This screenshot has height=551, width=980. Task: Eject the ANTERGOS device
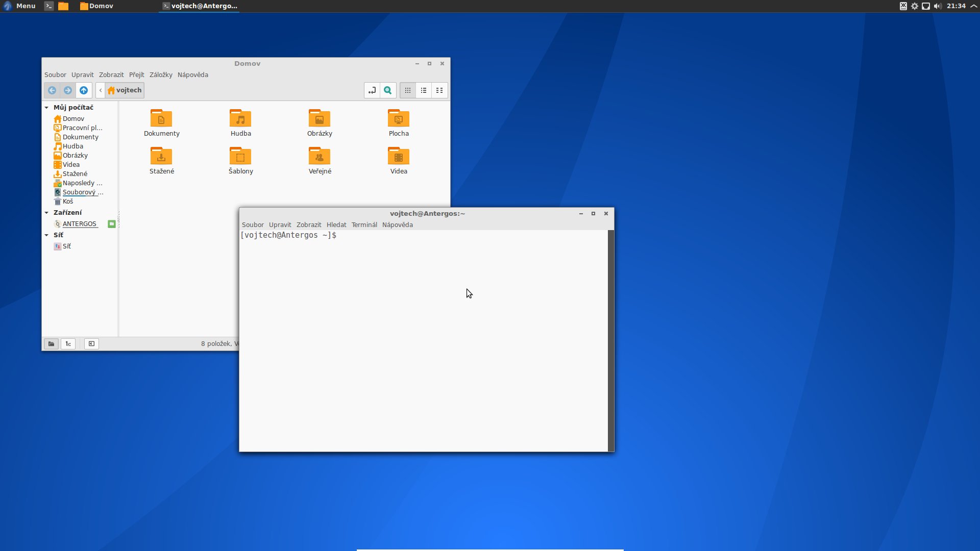pyautogui.click(x=111, y=224)
